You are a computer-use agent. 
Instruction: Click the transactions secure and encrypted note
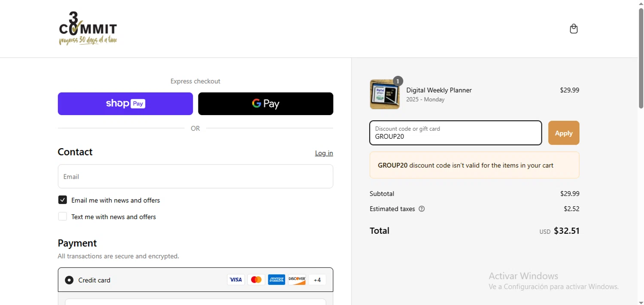pyautogui.click(x=118, y=256)
